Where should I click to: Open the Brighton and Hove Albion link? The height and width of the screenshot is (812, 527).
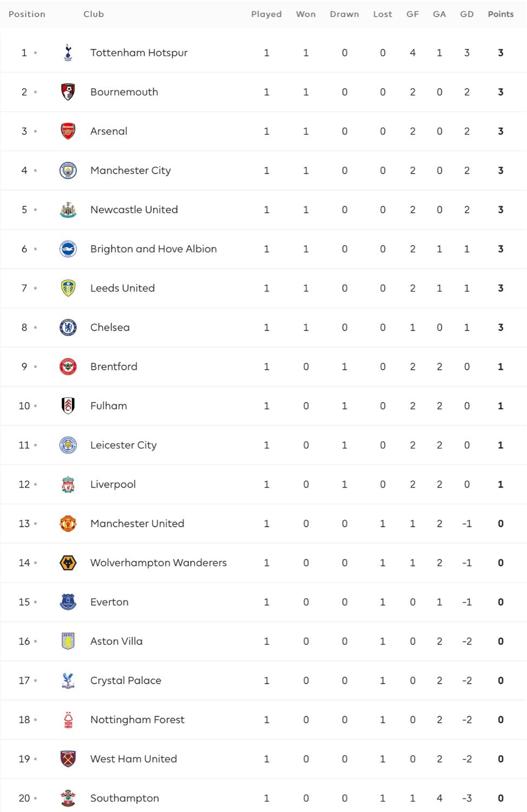pos(153,249)
